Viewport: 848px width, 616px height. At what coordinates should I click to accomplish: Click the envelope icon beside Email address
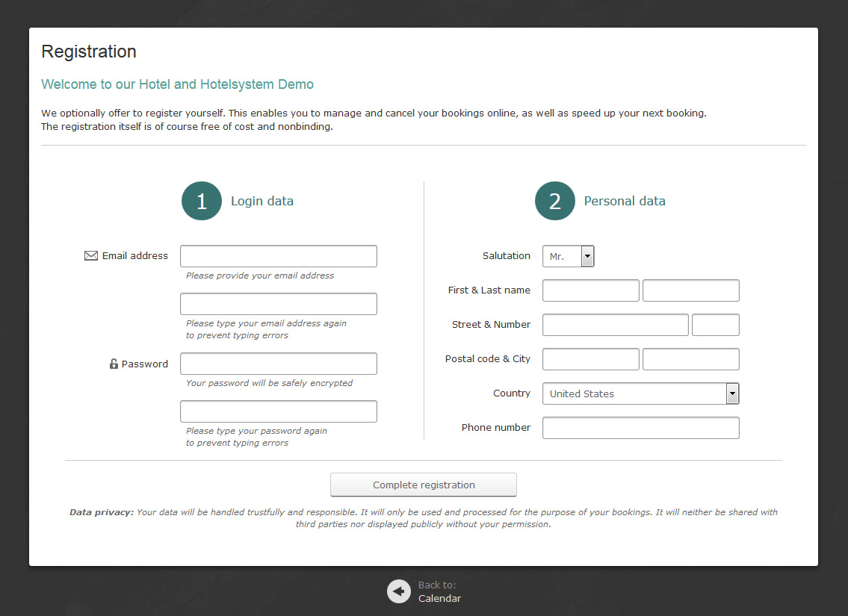(91, 256)
